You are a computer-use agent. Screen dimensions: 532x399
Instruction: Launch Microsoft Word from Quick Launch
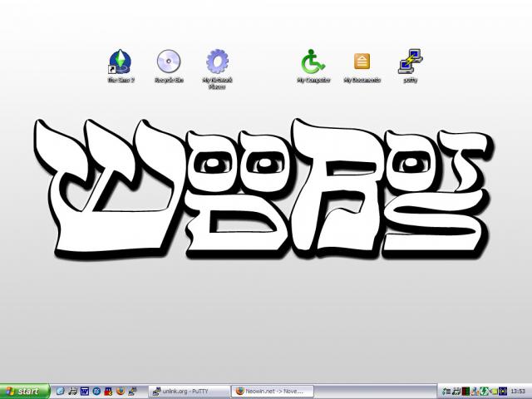(x=85, y=392)
